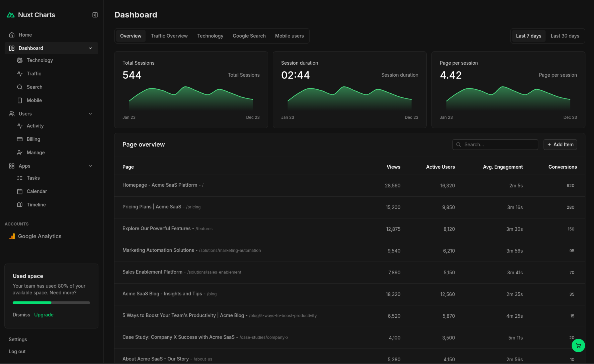Click the Add Item button
594x364 pixels.
point(560,144)
